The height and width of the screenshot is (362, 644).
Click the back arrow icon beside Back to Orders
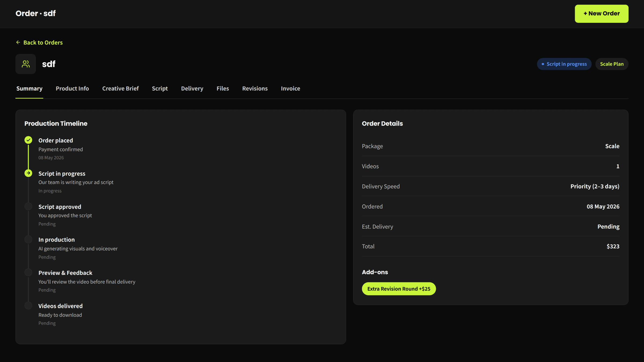tap(18, 42)
